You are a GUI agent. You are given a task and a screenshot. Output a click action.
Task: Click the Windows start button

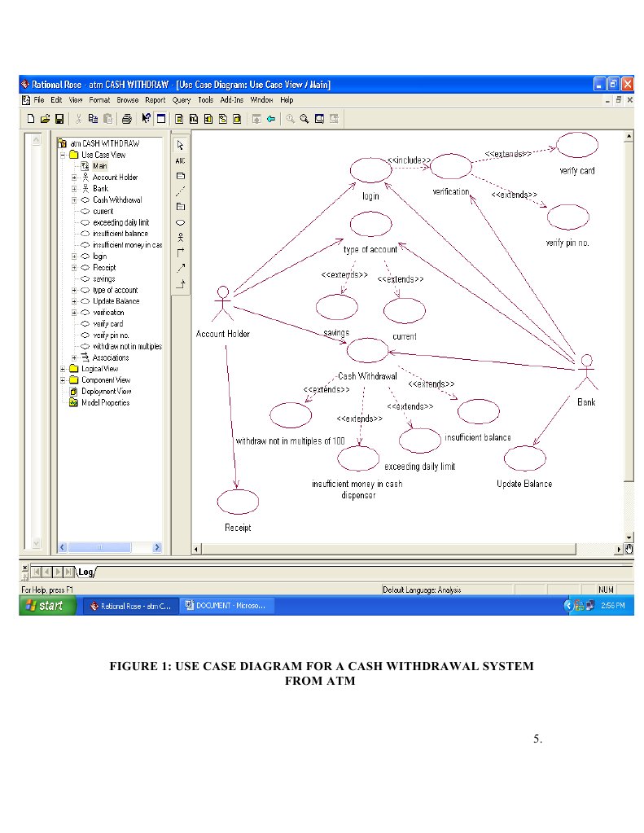coord(48,606)
